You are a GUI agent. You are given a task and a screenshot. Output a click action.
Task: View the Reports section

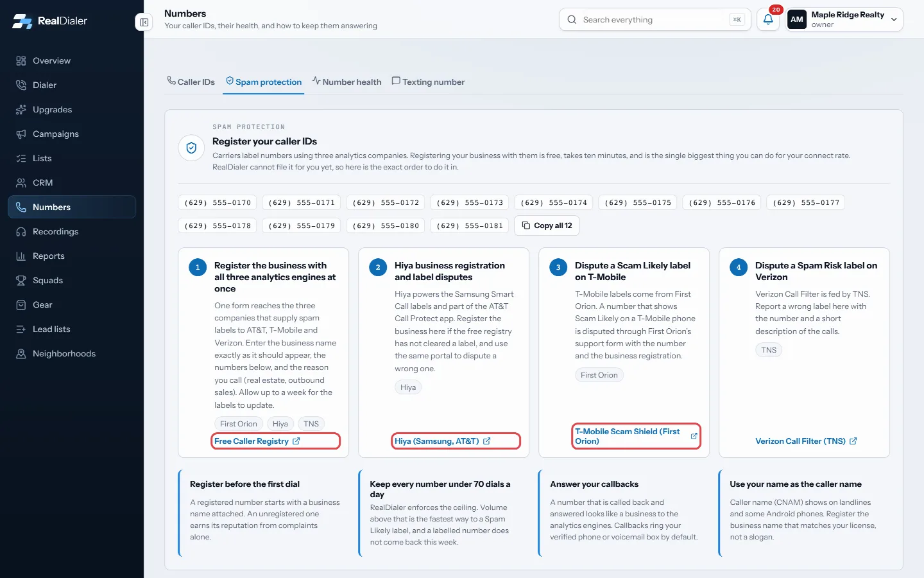[72, 256]
